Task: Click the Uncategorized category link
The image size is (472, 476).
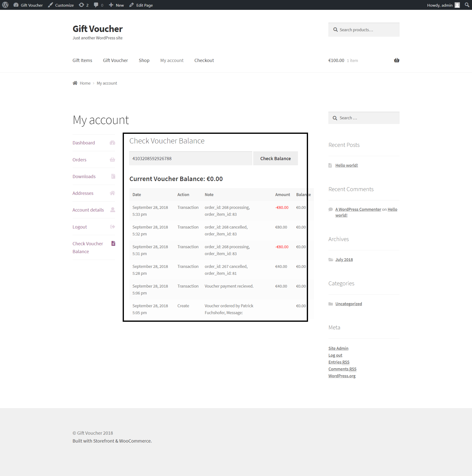Action: [x=349, y=304]
